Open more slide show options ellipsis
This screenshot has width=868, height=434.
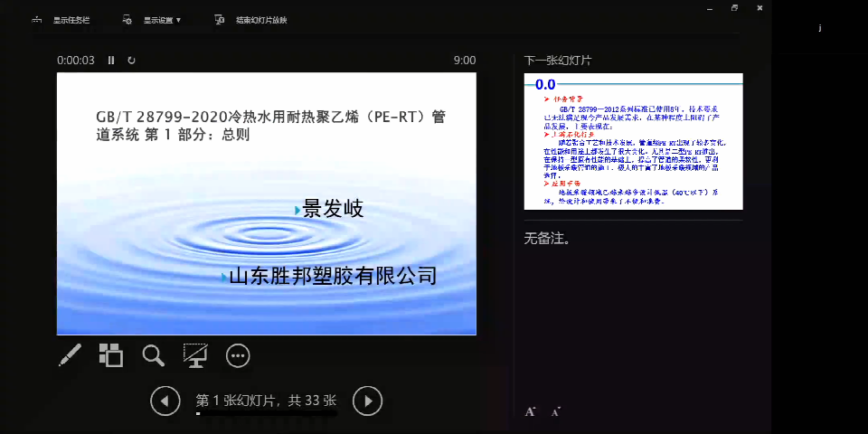(x=238, y=356)
